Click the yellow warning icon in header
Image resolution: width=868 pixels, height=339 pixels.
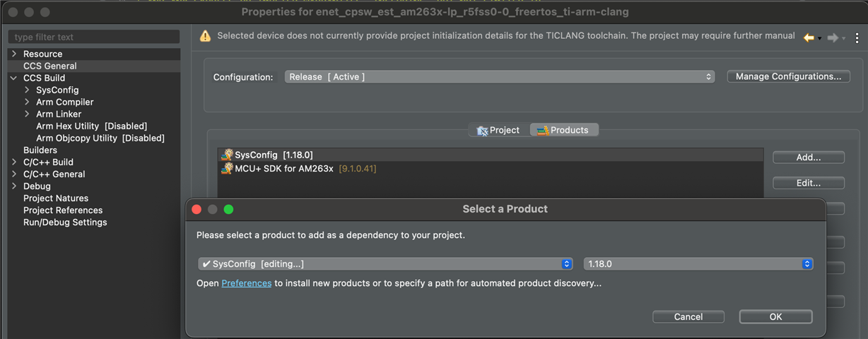click(205, 36)
